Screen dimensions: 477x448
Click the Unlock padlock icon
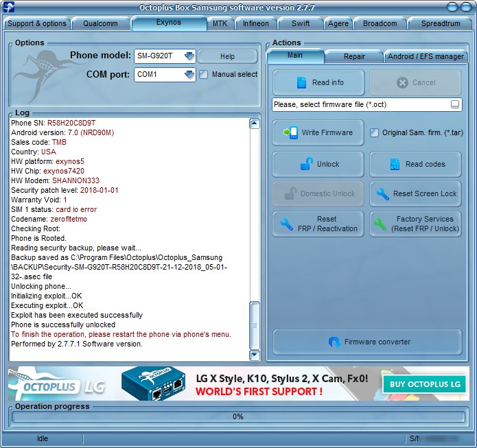306,164
